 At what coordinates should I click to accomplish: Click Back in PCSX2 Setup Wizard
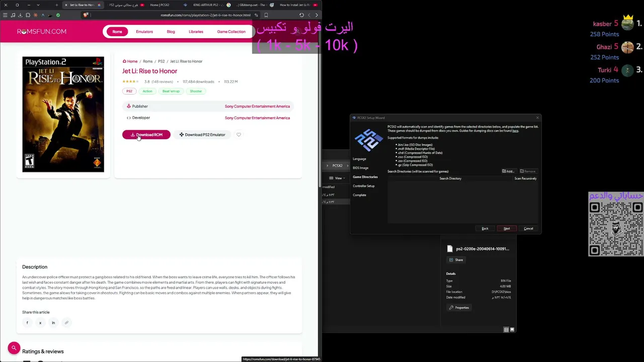[x=485, y=229]
